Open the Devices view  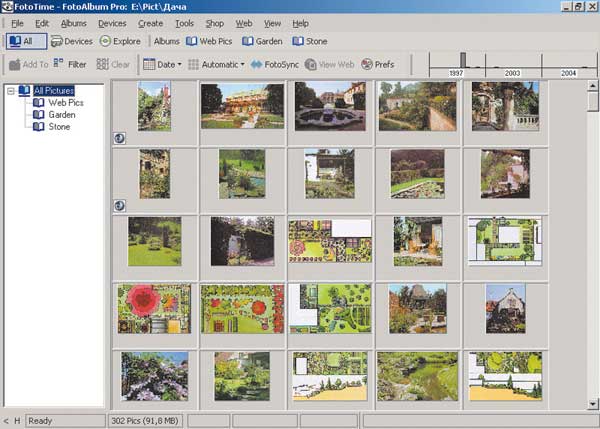pyautogui.click(x=72, y=41)
